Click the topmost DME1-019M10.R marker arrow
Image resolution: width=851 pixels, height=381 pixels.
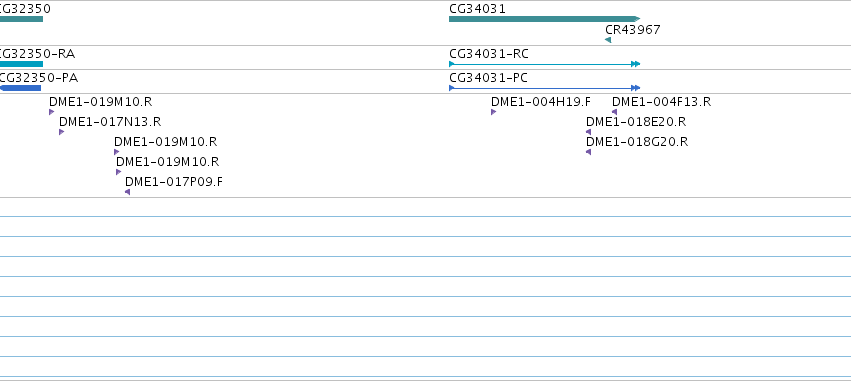52,112
